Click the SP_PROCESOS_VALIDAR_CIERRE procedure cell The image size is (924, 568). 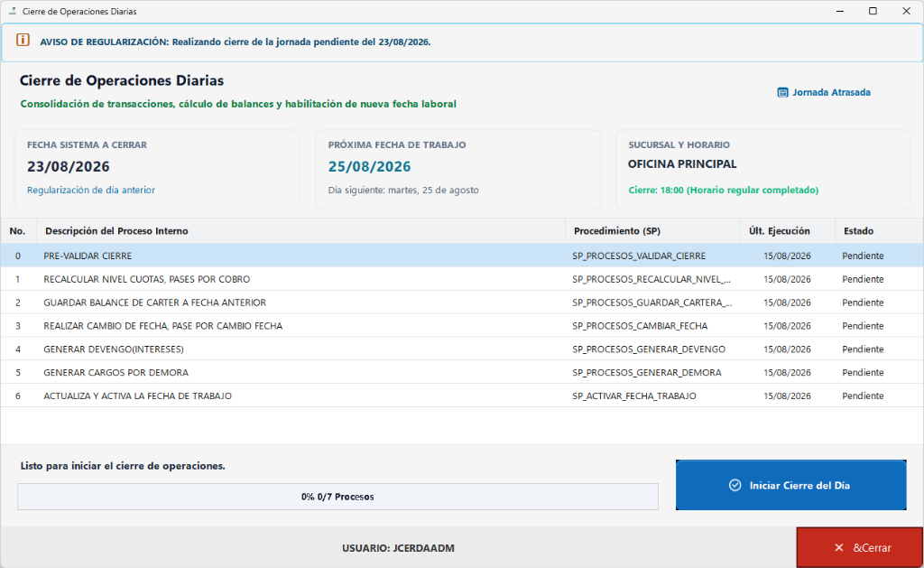[x=639, y=256]
